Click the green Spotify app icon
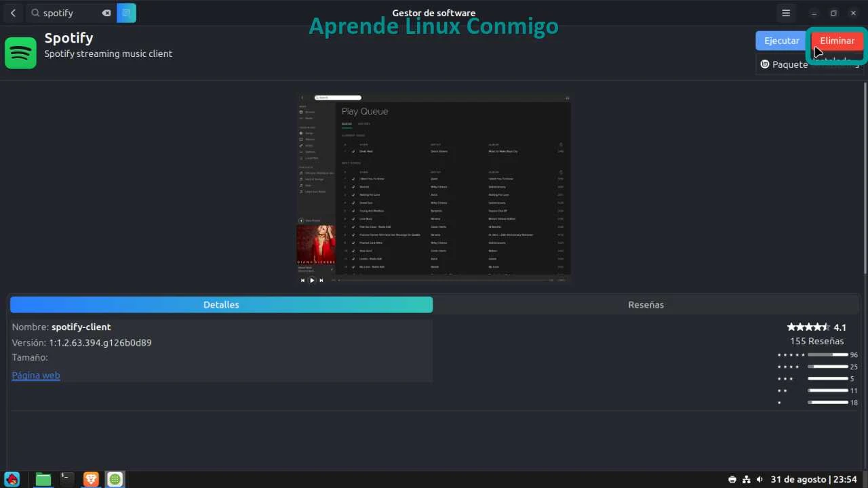 click(20, 53)
